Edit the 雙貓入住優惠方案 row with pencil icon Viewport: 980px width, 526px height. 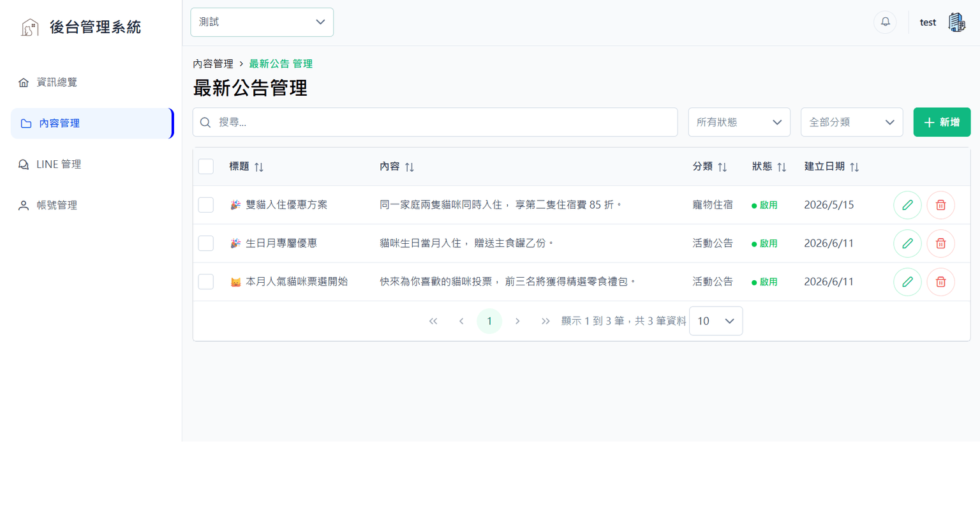coord(907,205)
